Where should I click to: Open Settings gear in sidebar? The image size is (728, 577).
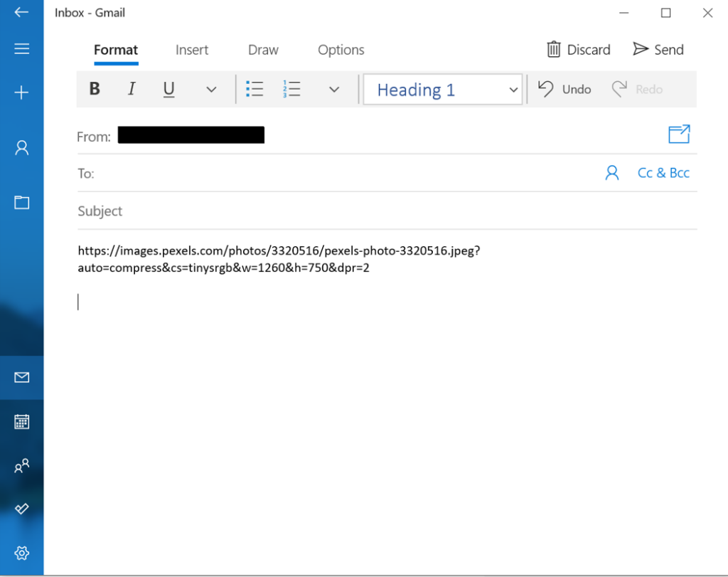[21, 553]
